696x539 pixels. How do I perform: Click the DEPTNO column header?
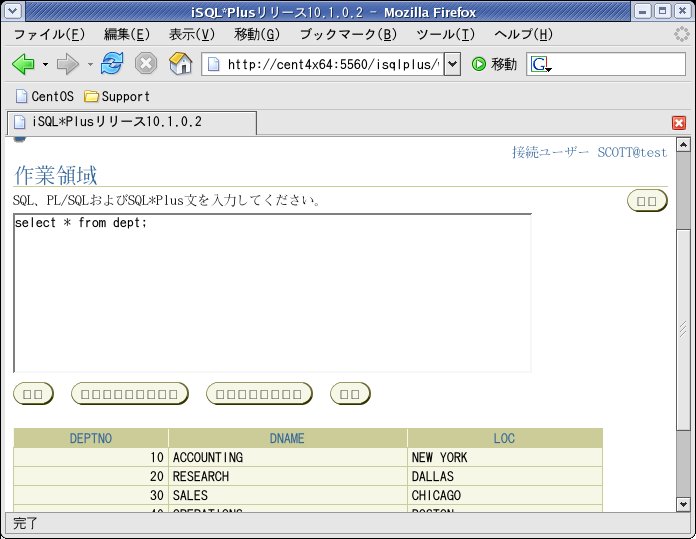[91, 438]
